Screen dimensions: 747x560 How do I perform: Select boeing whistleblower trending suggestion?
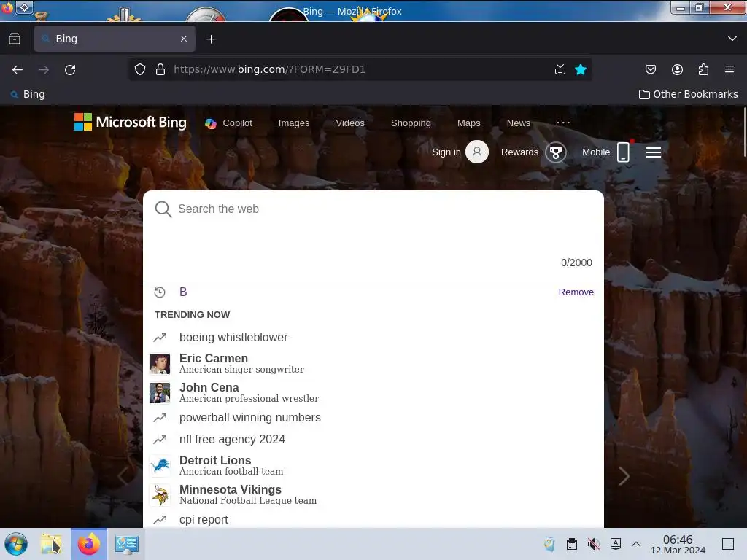click(x=373, y=337)
